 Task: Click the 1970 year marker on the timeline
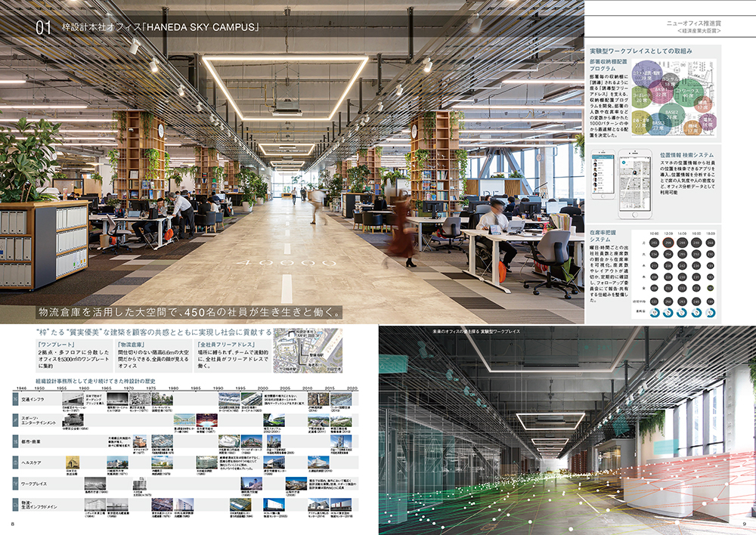129,388
